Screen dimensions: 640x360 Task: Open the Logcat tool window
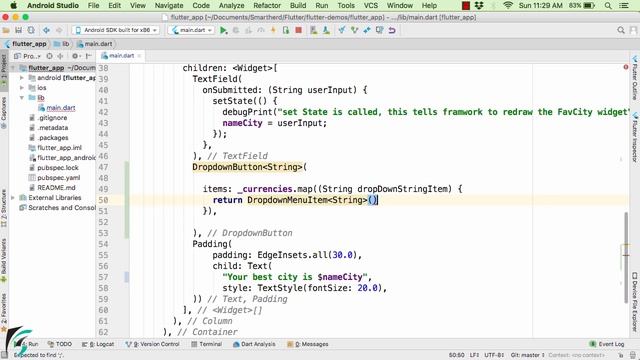coord(98,344)
